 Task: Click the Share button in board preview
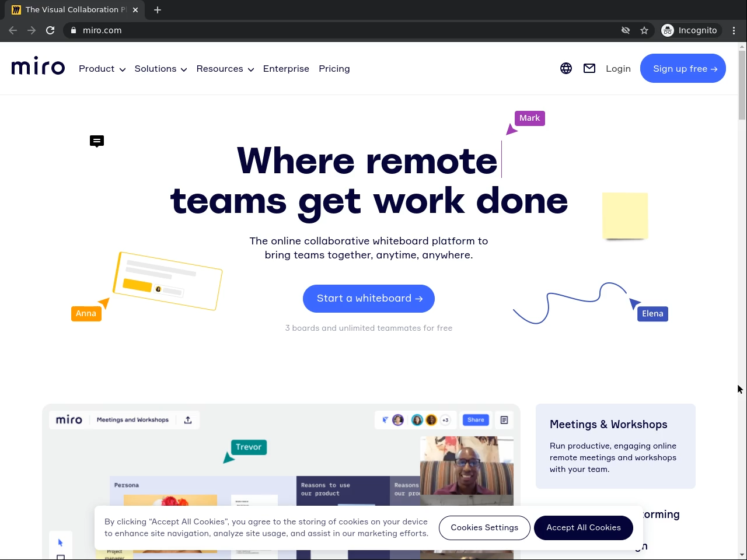(x=476, y=420)
